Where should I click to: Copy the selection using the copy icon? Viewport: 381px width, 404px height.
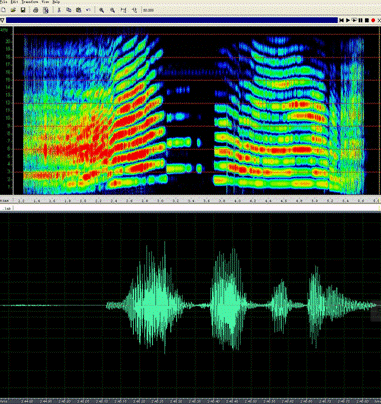69,10
